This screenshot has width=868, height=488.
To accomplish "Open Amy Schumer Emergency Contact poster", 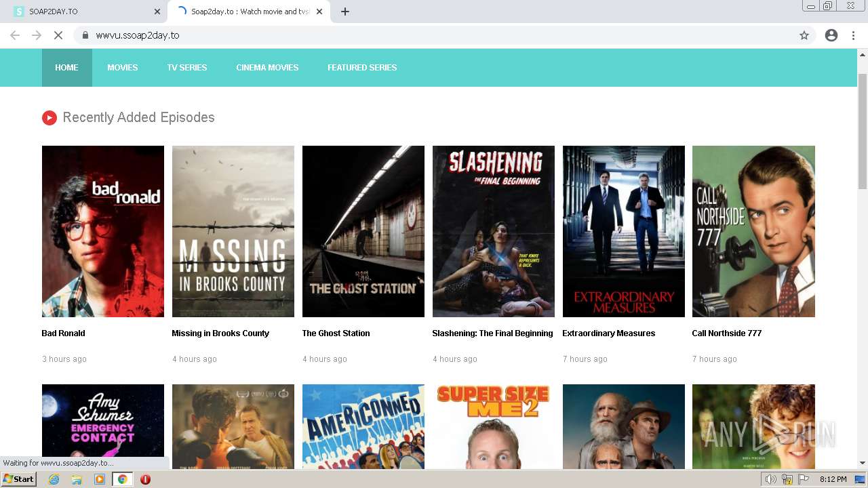I will click(x=103, y=427).
